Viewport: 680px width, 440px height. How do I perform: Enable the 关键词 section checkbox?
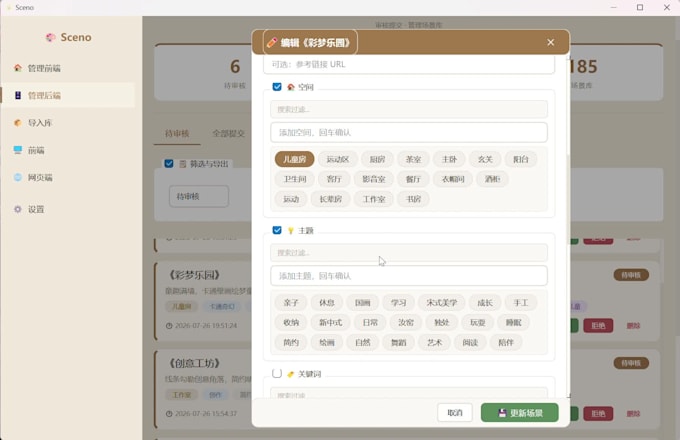277,373
